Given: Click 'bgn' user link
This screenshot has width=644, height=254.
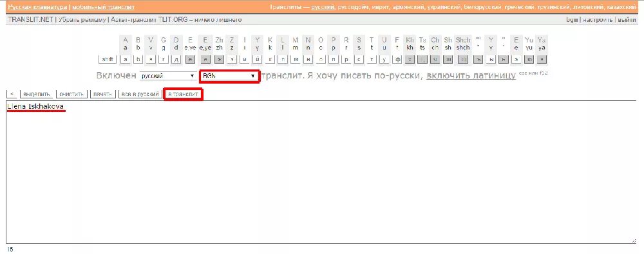Looking at the screenshot, I should (572, 20).
